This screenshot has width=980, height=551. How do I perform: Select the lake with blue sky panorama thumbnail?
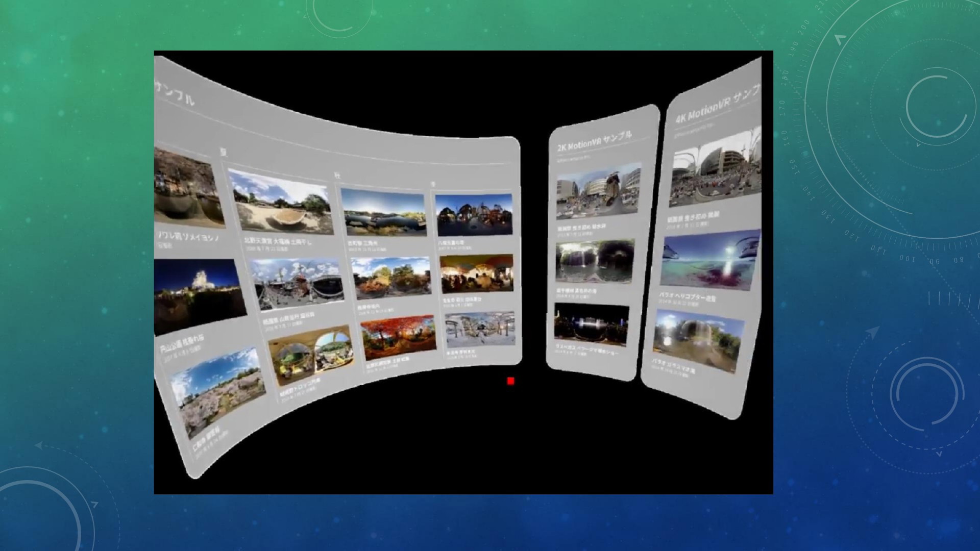383,212
